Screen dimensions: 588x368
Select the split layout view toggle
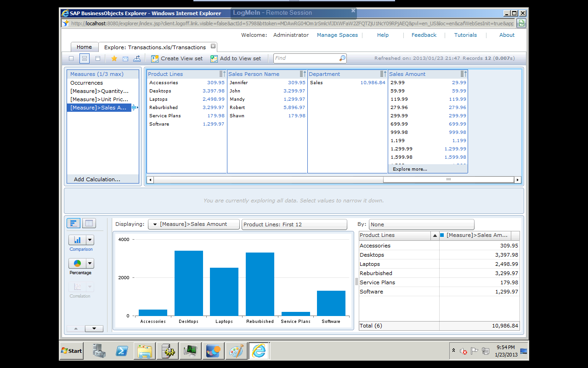coord(85,58)
